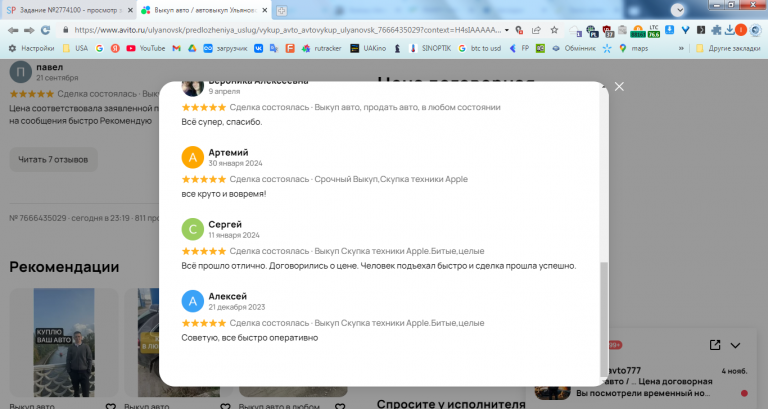Screen dimensions: 768x409
Task: Click the share page icon in address bar
Action: pos(536,30)
